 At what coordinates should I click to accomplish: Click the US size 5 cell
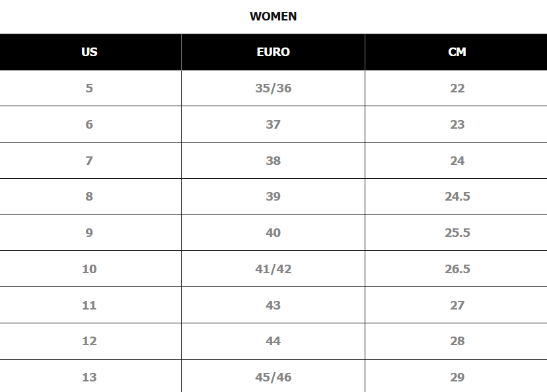pyautogui.click(x=91, y=88)
